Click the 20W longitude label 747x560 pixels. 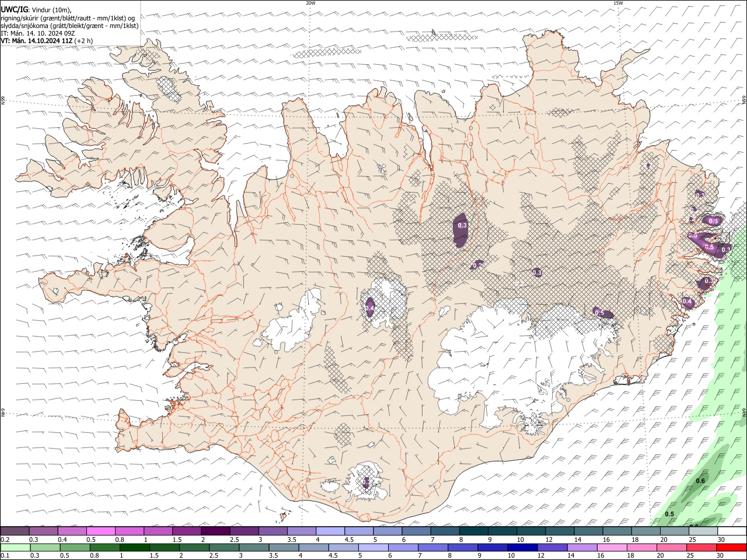point(310,3)
